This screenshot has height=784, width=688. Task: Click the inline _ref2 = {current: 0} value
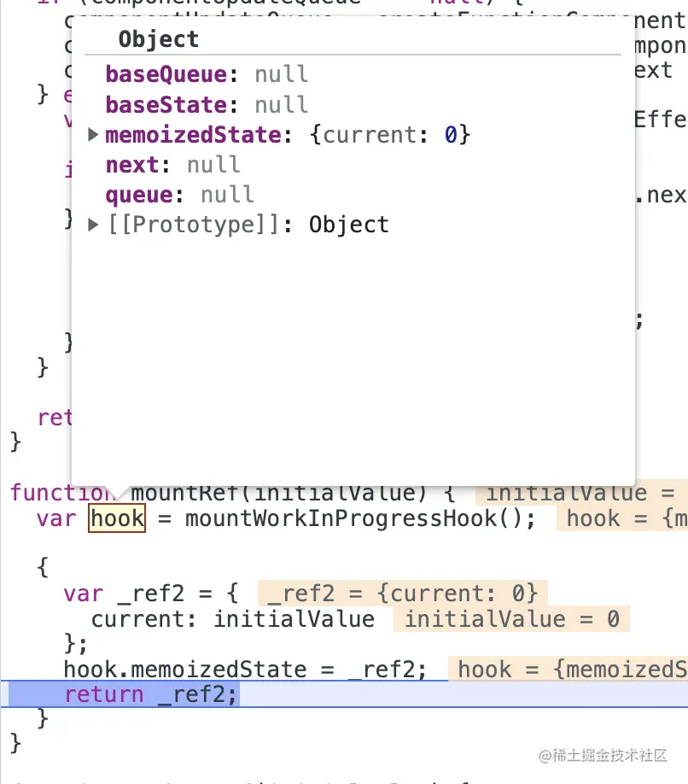[x=402, y=594]
